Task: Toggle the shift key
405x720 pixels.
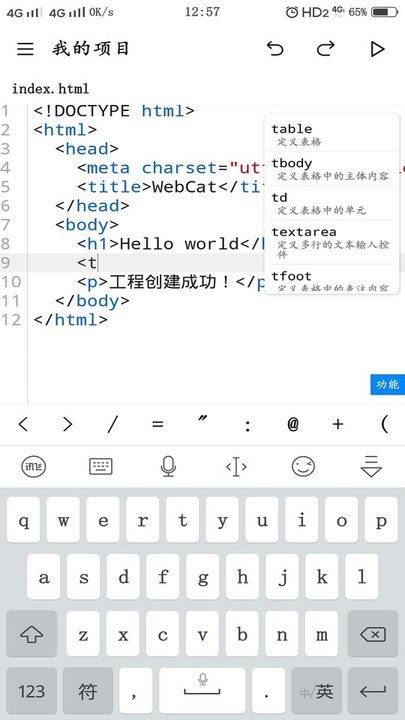Action: coord(32,634)
